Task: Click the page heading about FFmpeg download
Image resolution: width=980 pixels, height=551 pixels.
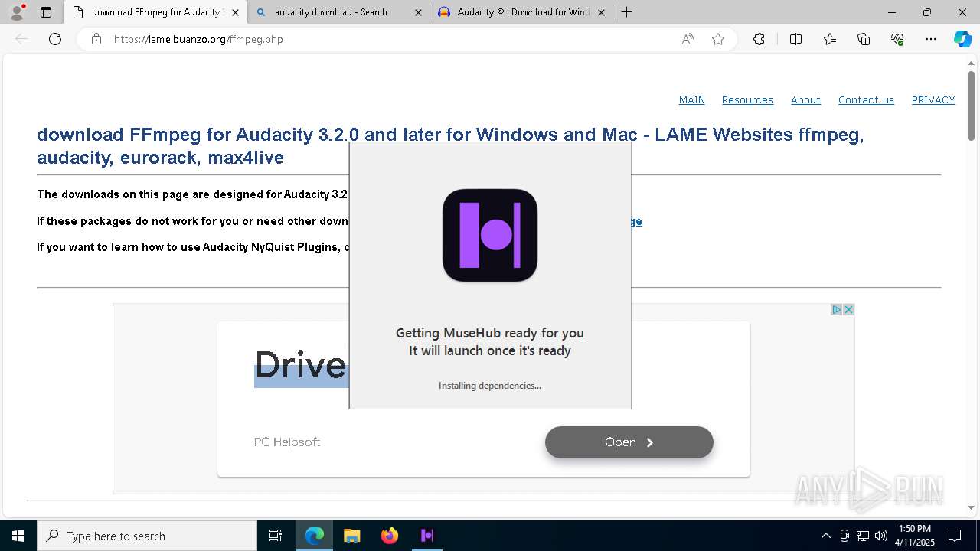Action: point(450,145)
